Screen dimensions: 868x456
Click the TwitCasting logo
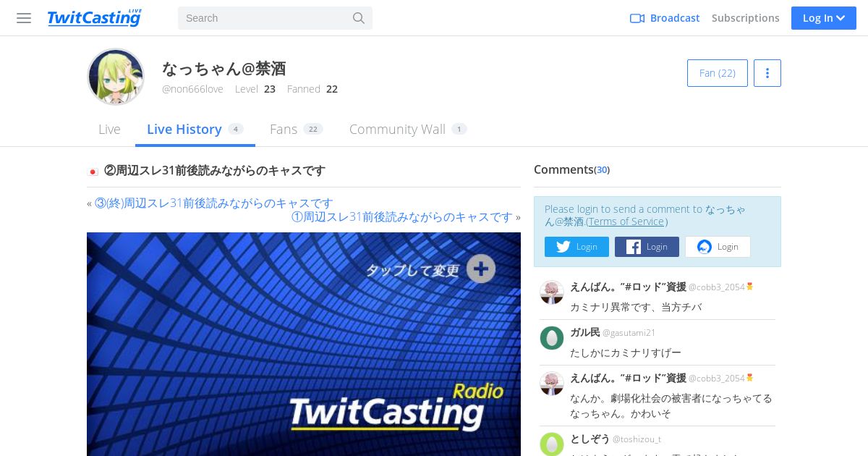(x=95, y=17)
